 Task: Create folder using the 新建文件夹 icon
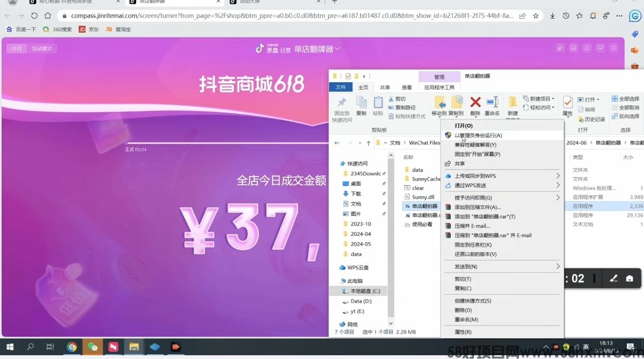pos(513,105)
